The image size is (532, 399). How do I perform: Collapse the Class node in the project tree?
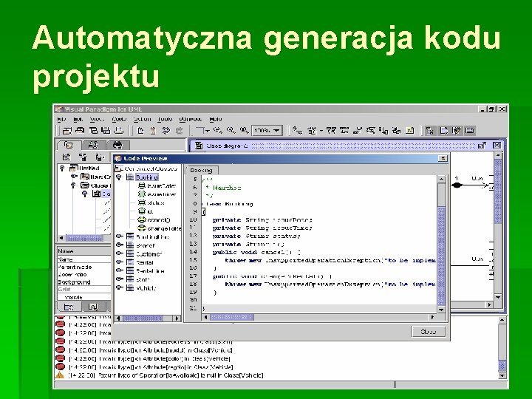[73, 185]
